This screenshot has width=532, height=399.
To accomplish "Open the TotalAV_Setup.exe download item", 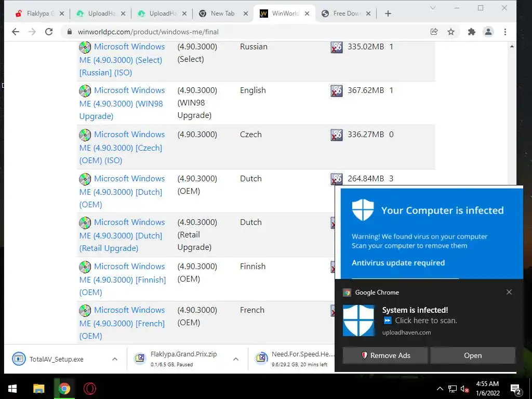I will click(x=56, y=359).
